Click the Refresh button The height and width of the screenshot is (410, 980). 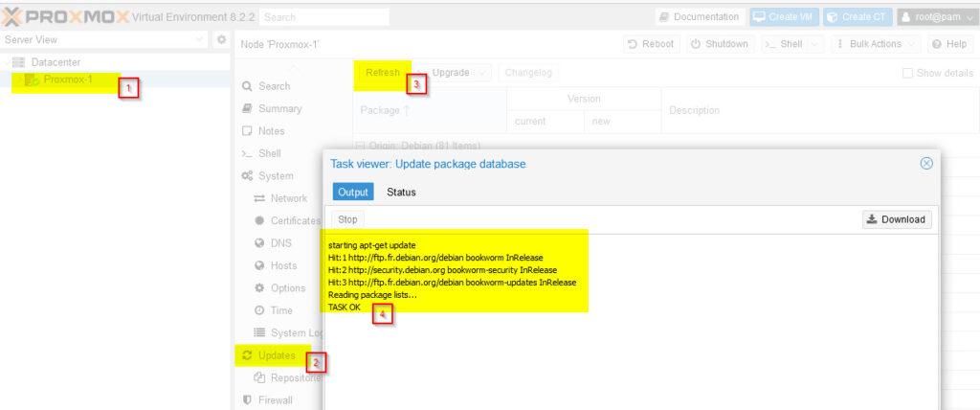pyautogui.click(x=383, y=73)
